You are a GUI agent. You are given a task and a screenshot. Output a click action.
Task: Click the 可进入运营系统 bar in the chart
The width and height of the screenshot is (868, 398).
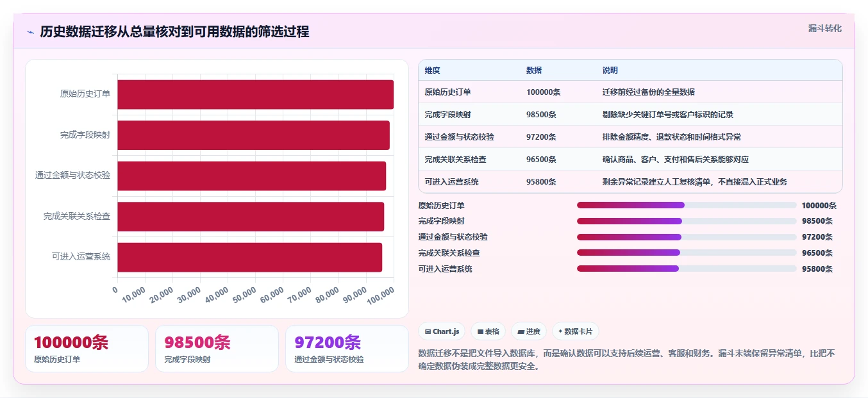[249, 257]
